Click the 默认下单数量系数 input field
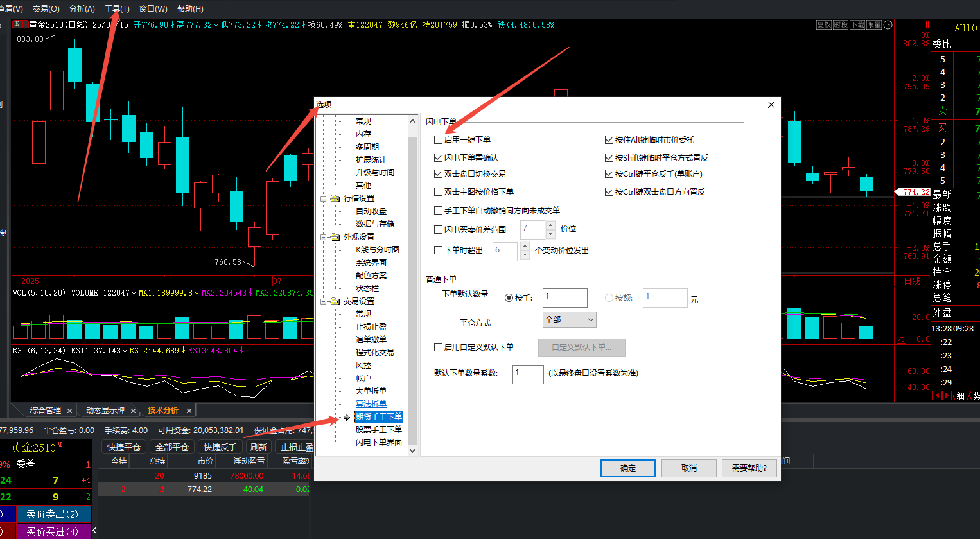Screen dimensions: 980x539 pos(528,374)
